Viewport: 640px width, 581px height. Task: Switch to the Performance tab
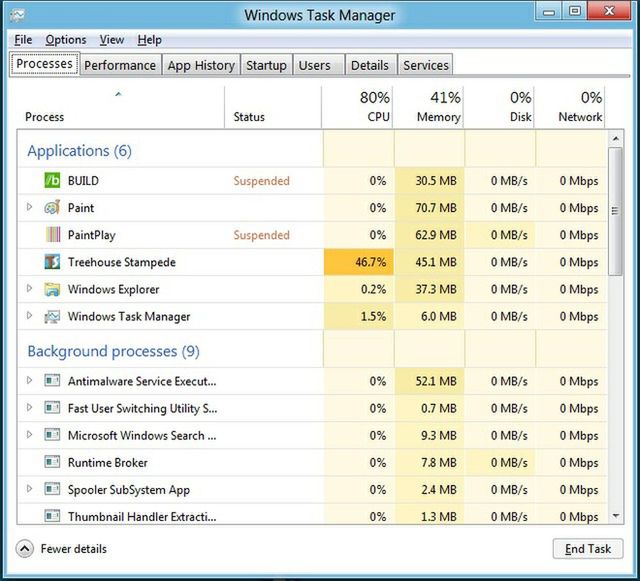[120, 65]
